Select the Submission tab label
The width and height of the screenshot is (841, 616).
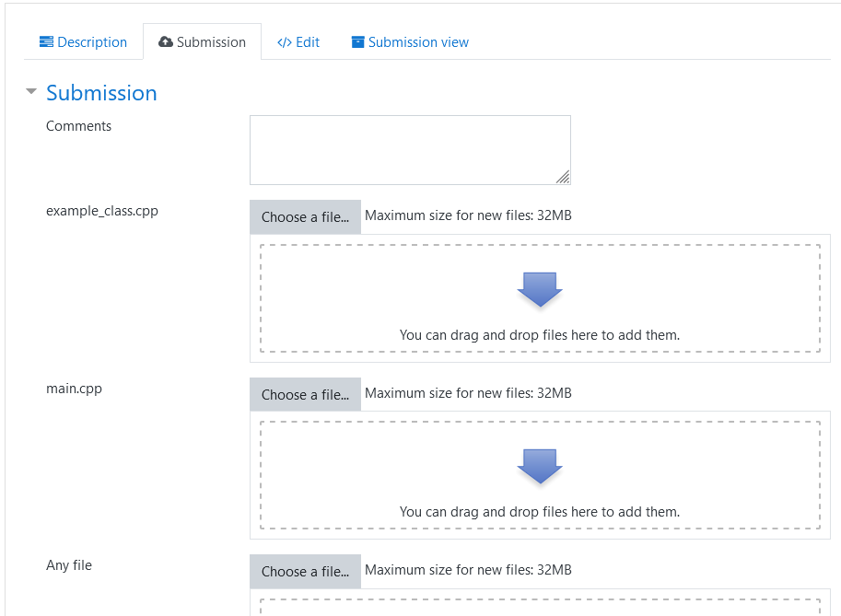(x=211, y=42)
